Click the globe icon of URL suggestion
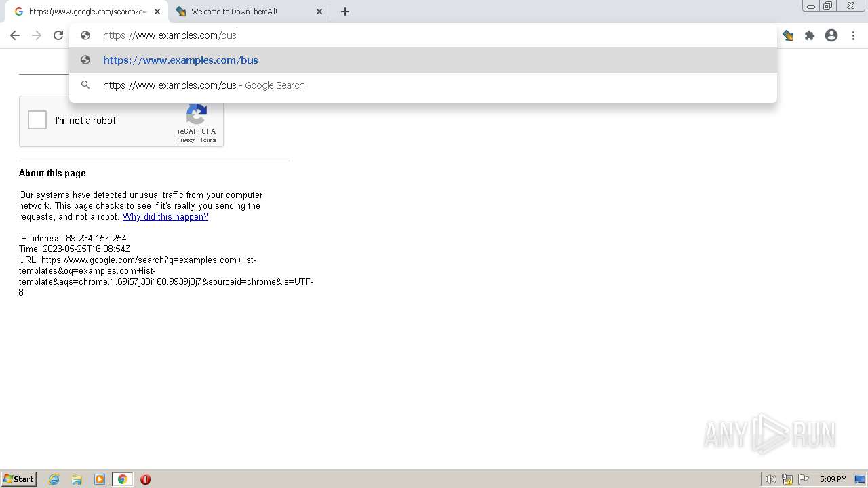This screenshot has height=488, width=868. [85, 60]
